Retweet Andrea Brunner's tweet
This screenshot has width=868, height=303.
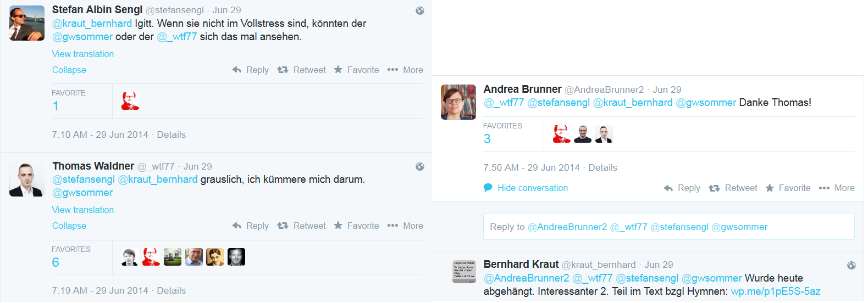733,188
